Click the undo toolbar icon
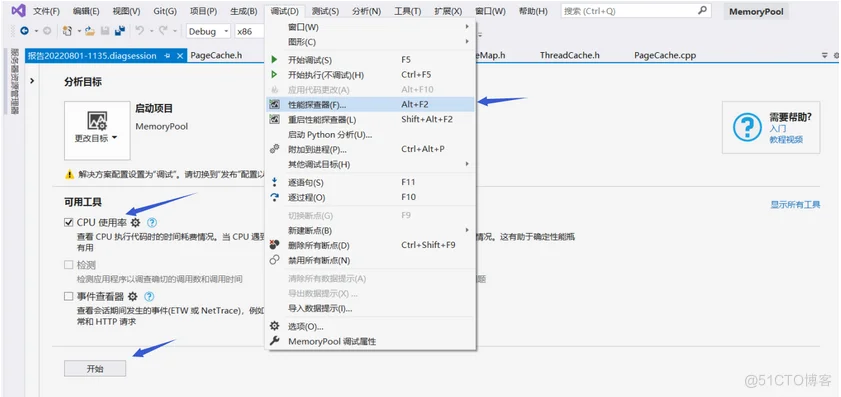The height and width of the screenshot is (397, 841). point(139,31)
